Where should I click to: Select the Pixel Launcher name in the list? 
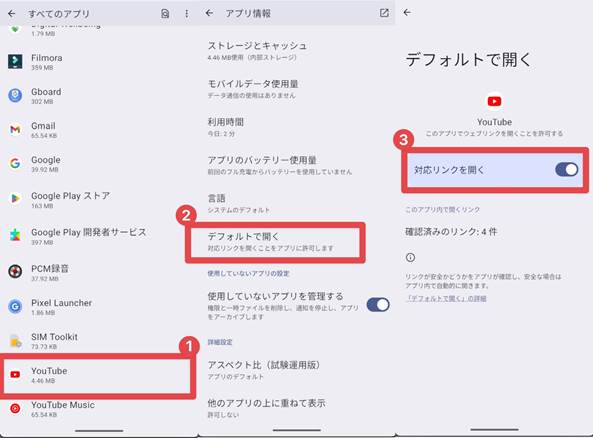pos(61,303)
